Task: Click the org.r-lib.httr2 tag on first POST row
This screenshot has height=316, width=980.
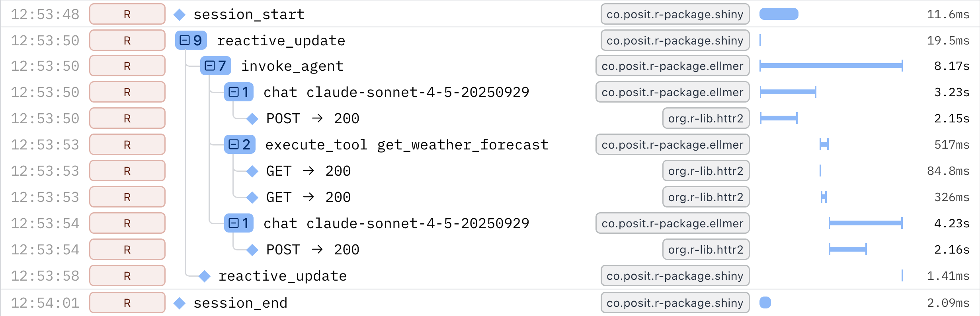Action: coord(706,118)
